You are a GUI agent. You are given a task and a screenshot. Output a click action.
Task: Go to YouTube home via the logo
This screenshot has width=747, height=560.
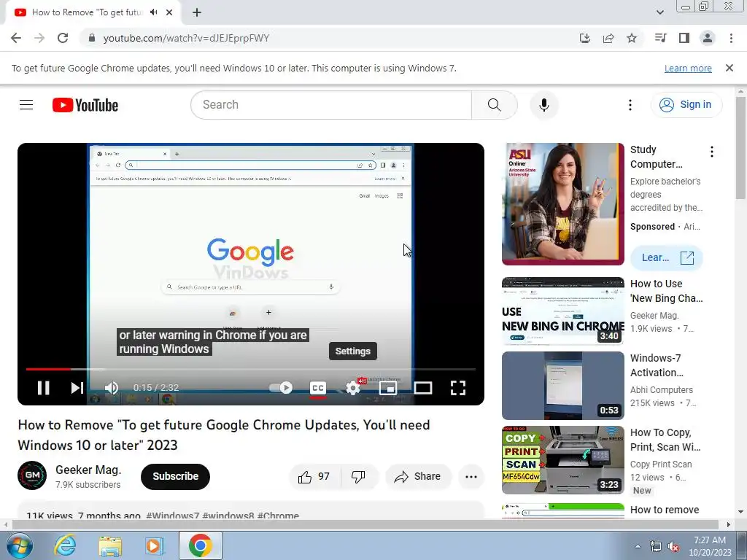click(x=85, y=105)
